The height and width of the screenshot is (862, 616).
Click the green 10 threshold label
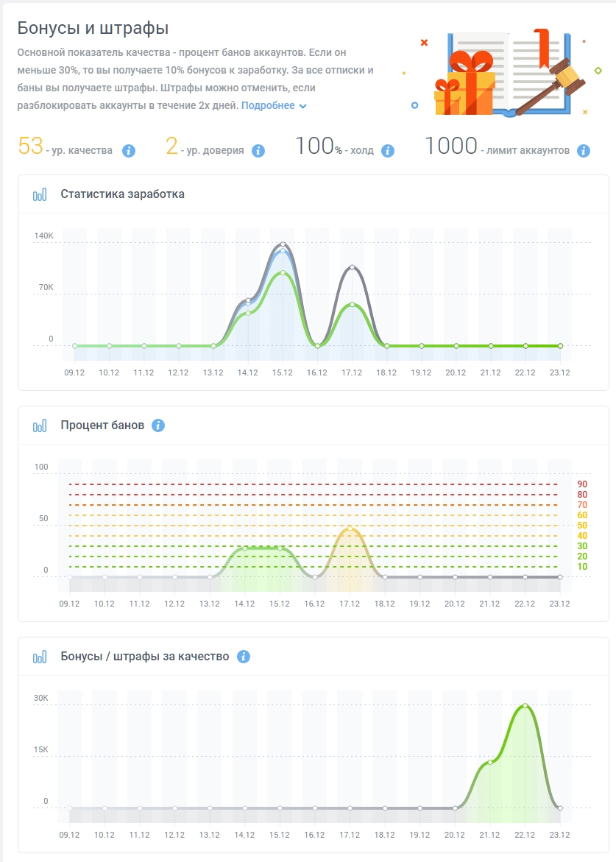pyautogui.click(x=582, y=566)
